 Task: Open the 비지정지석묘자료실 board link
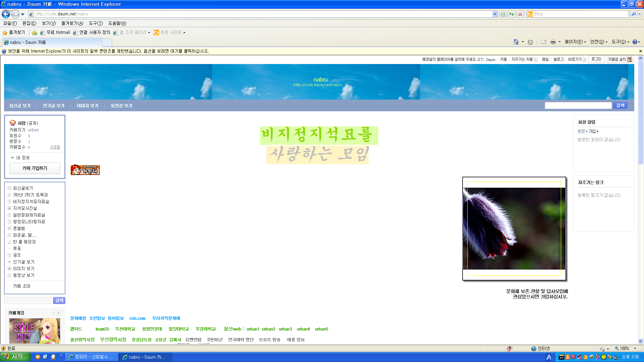click(x=31, y=201)
